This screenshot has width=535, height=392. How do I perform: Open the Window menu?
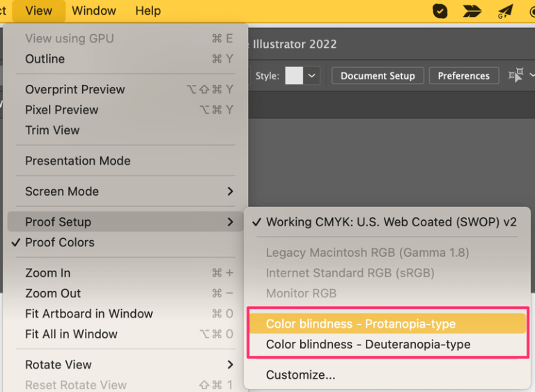[94, 10]
